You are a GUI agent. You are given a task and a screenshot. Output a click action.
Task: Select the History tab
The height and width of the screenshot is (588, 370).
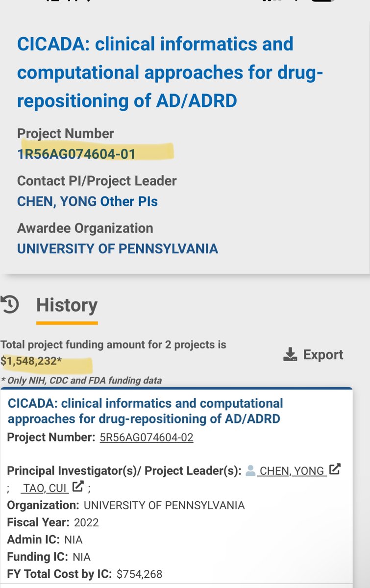coord(67,305)
